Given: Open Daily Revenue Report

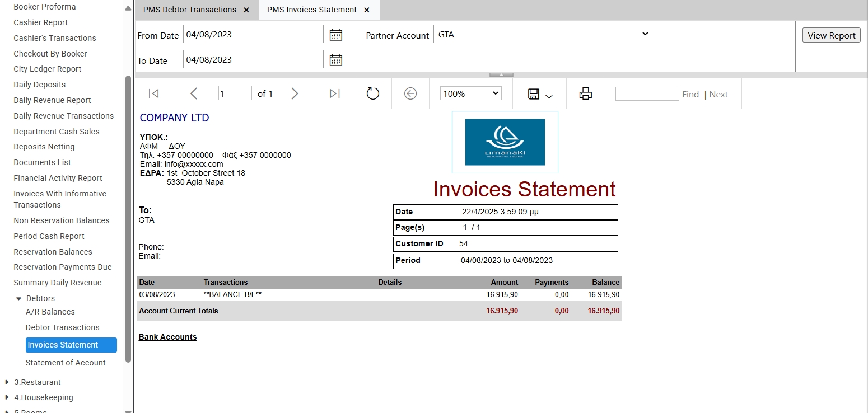Looking at the screenshot, I should pos(53,100).
